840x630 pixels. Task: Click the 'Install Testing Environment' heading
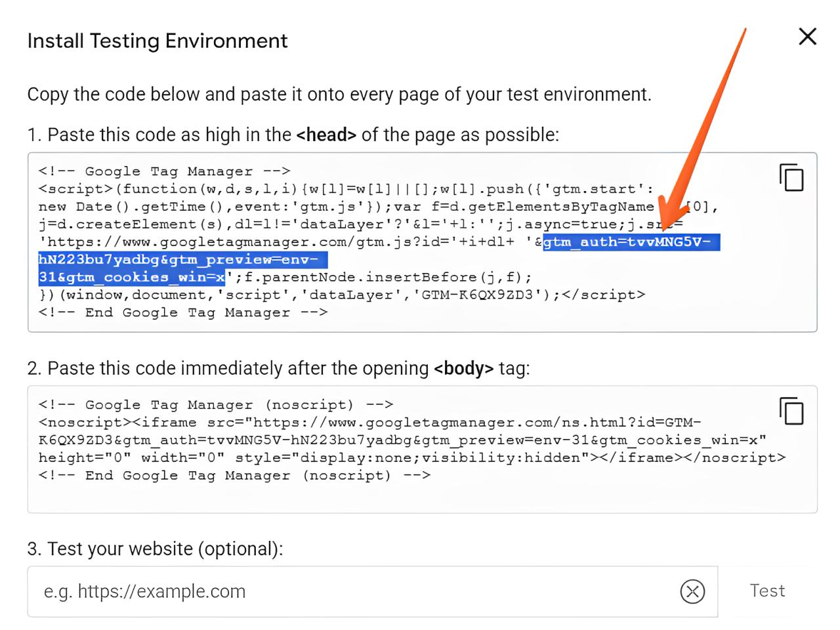pyautogui.click(x=157, y=41)
